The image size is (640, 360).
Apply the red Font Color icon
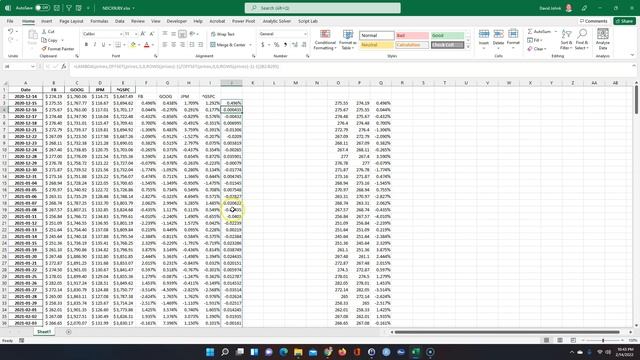pyautogui.click(x=147, y=44)
